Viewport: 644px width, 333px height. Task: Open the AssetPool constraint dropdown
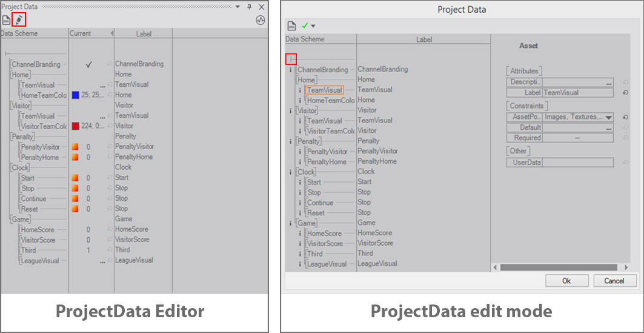(x=608, y=117)
